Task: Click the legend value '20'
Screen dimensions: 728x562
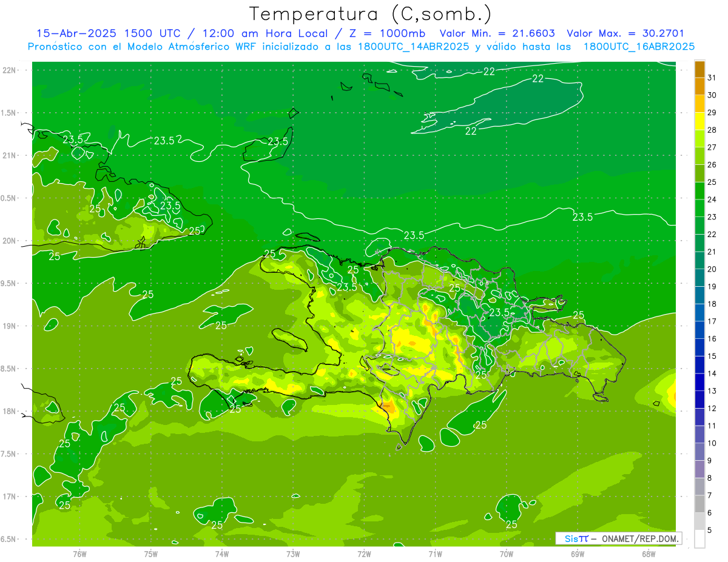Action: (712, 269)
